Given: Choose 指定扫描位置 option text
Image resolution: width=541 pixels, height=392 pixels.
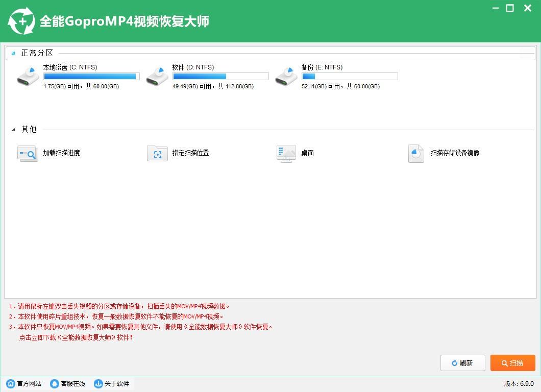Looking at the screenshot, I should (x=190, y=153).
